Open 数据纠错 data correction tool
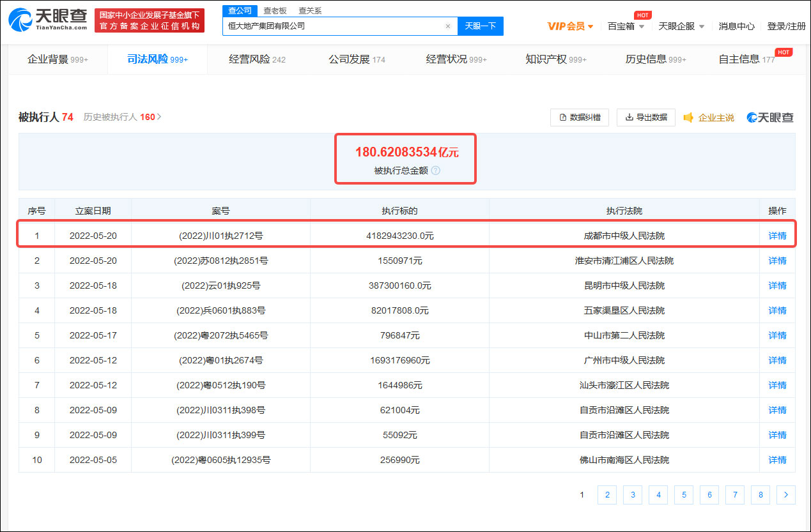811x532 pixels. point(579,117)
